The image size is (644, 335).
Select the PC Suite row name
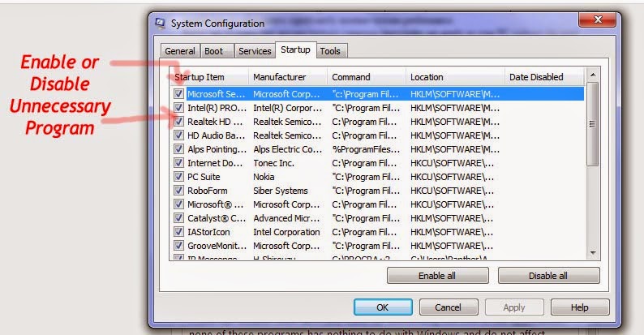pyautogui.click(x=204, y=177)
